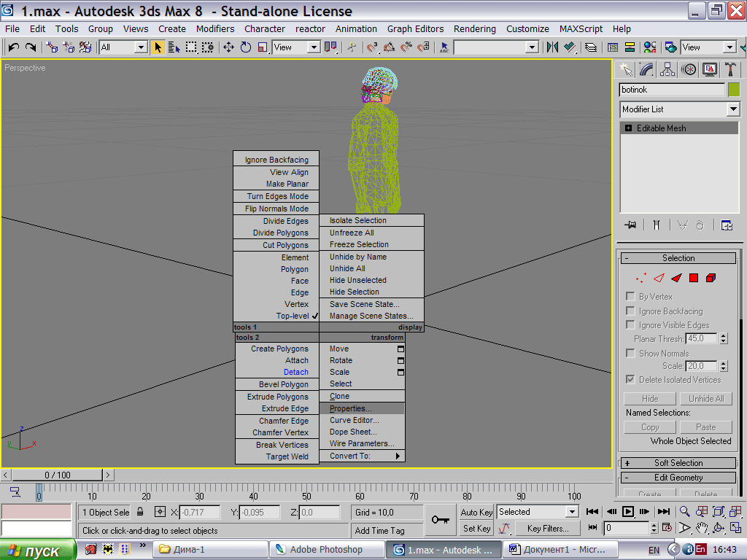
Task: Toggle the selection lock padlock icon
Action: pyautogui.click(x=140, y=512)
